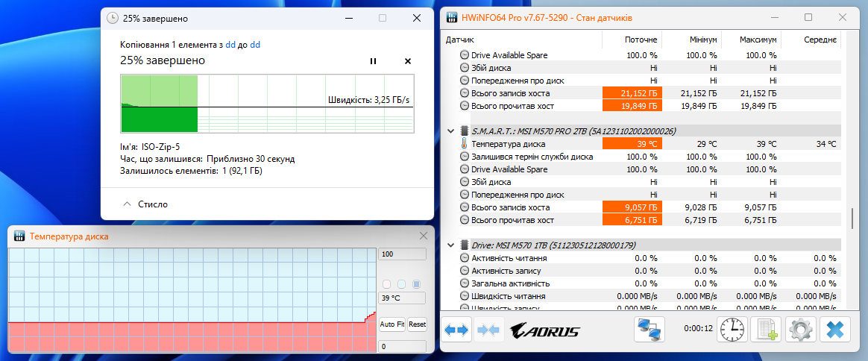Click the AORUS logo in HWiNFO toolbar

point(544,331)
